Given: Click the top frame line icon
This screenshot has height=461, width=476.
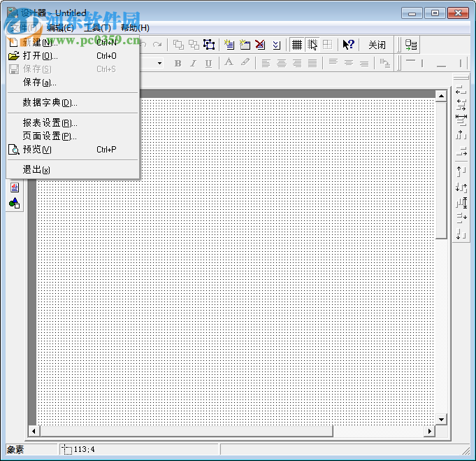Looking at the screenshot, I should [x=410, y=62].
